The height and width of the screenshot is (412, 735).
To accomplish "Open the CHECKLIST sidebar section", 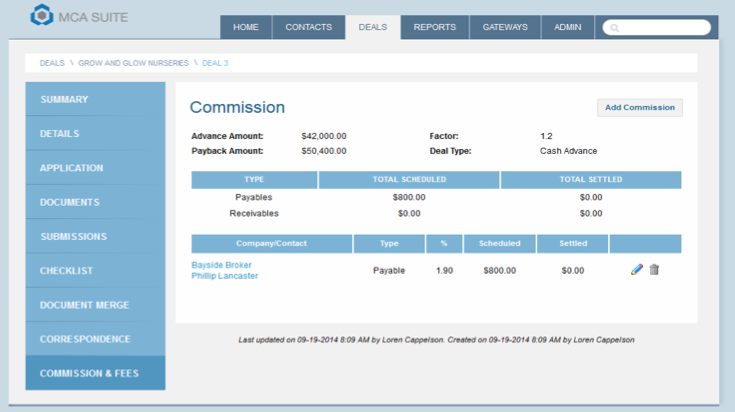I will (x=95, y=270).
